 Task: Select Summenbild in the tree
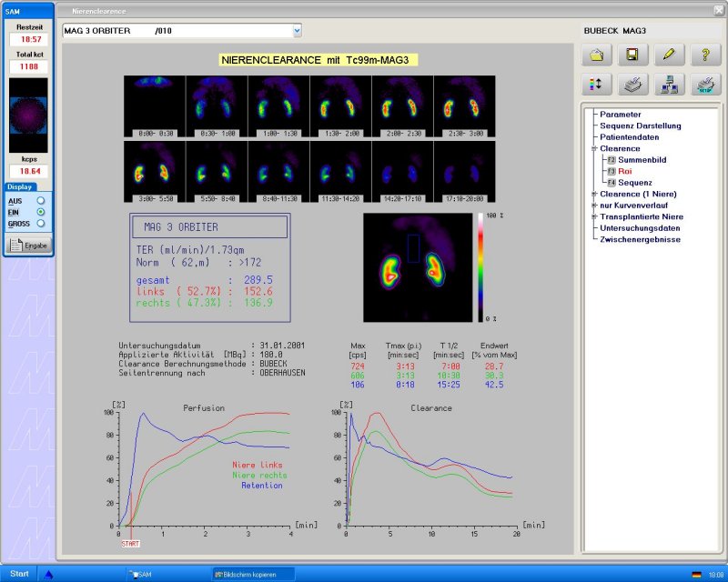tap(643, 160)
